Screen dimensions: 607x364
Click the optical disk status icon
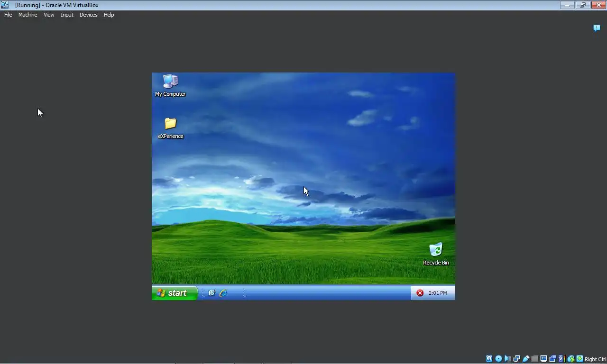point(498,359)
